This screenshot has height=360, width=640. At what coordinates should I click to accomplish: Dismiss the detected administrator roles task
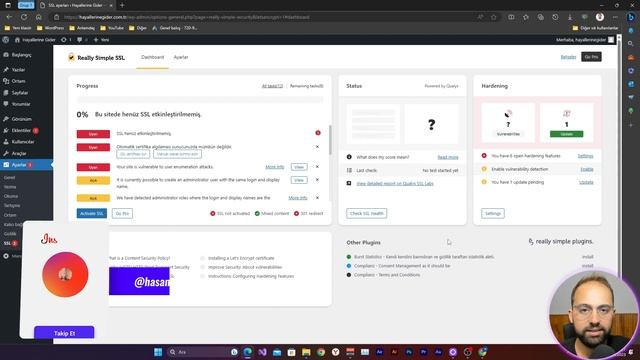(317, 198)
